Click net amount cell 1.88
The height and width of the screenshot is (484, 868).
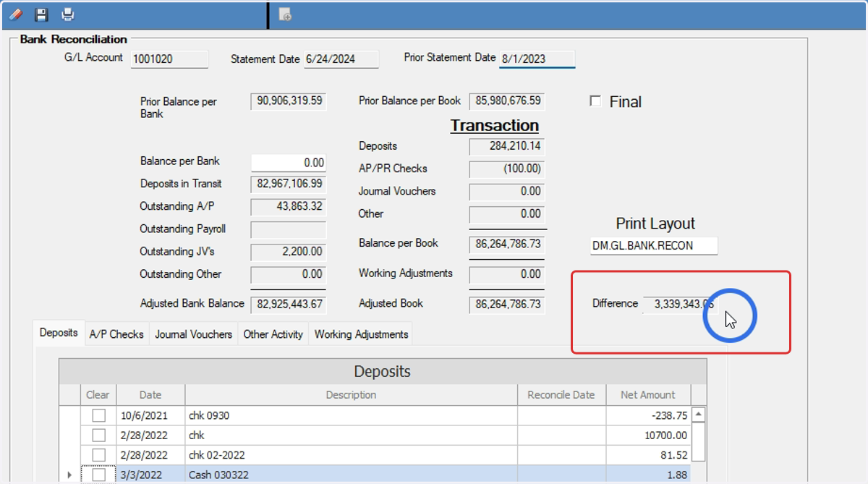[648, 475]
